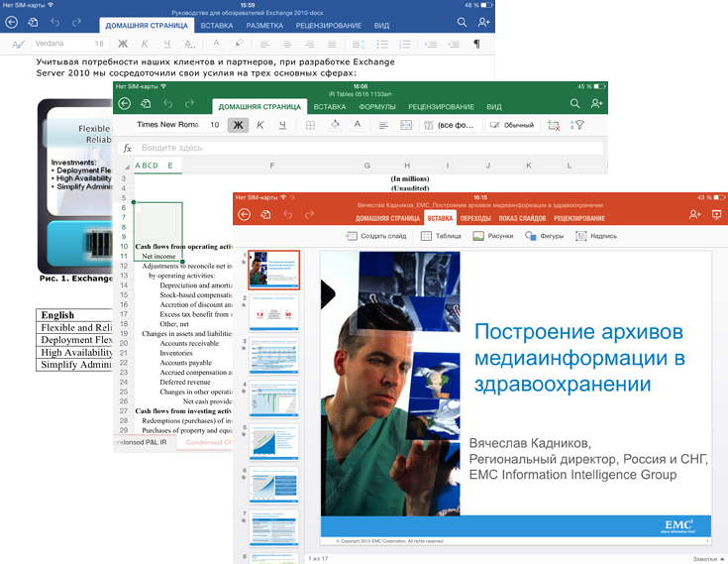Open the number format dropdown in Excel
Screen dimensions: 728x564
pyautogui.click(x=451, y=125)
